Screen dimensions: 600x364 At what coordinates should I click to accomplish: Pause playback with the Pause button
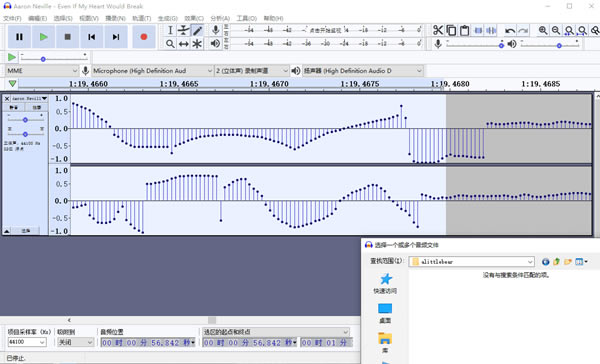19,37
